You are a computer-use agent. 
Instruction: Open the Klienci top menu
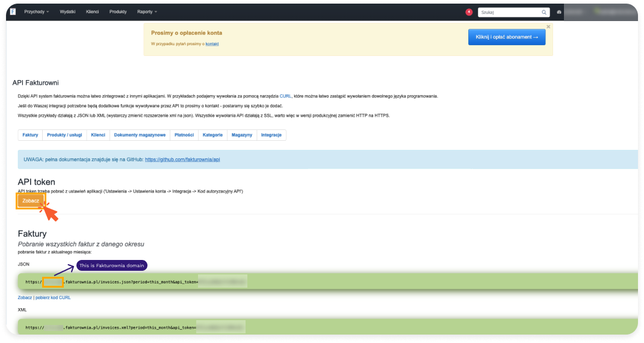tap(93, 11)
